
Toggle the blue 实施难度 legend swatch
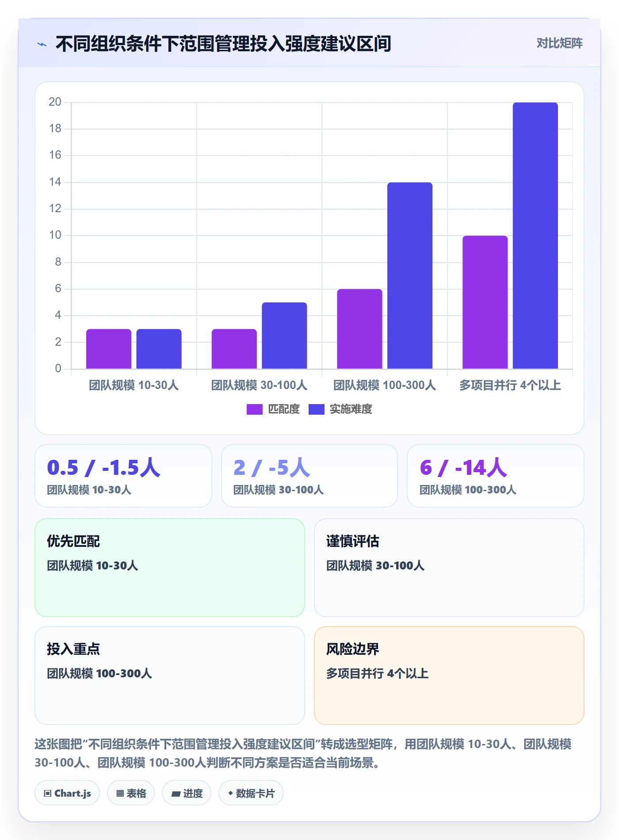[x=316, y=409]
